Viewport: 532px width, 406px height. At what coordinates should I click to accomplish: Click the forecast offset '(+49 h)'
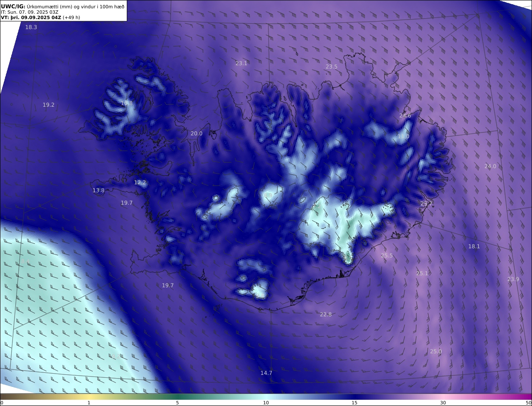pos(71,17)
